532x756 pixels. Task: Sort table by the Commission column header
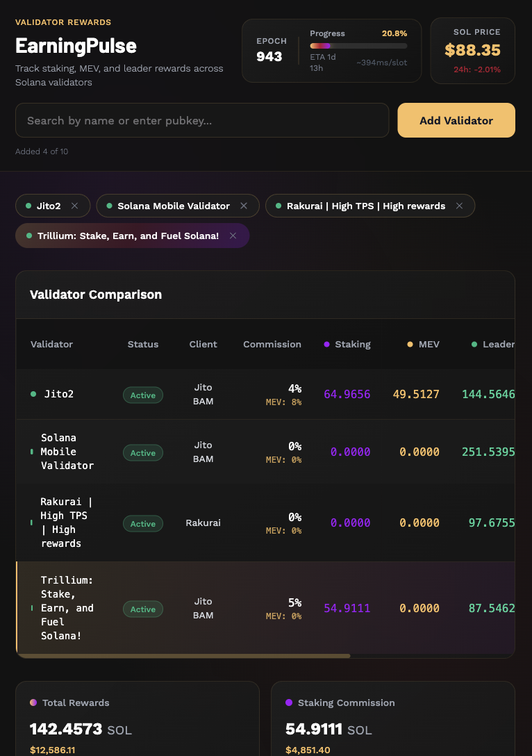pos(272,344)
